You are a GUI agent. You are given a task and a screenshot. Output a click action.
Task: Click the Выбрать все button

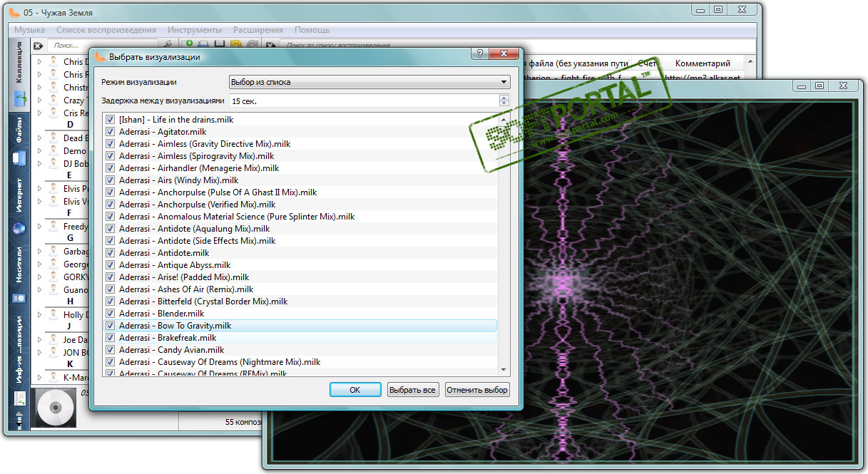[412, 390]
